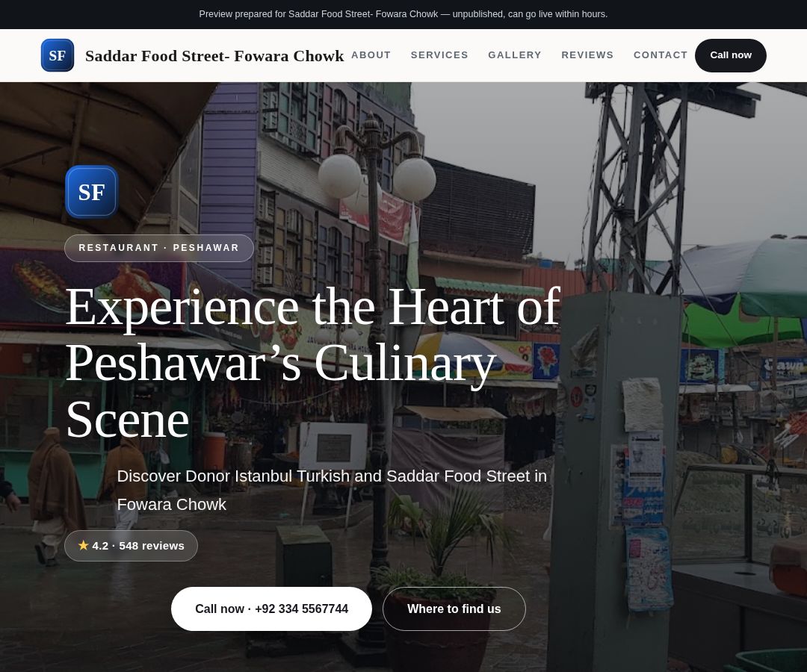Viewport: 807px width, 672px height.
Task: Click the Restaurant · Peshawar category pill
Action: pyautogui.click(x=159, y=248)
